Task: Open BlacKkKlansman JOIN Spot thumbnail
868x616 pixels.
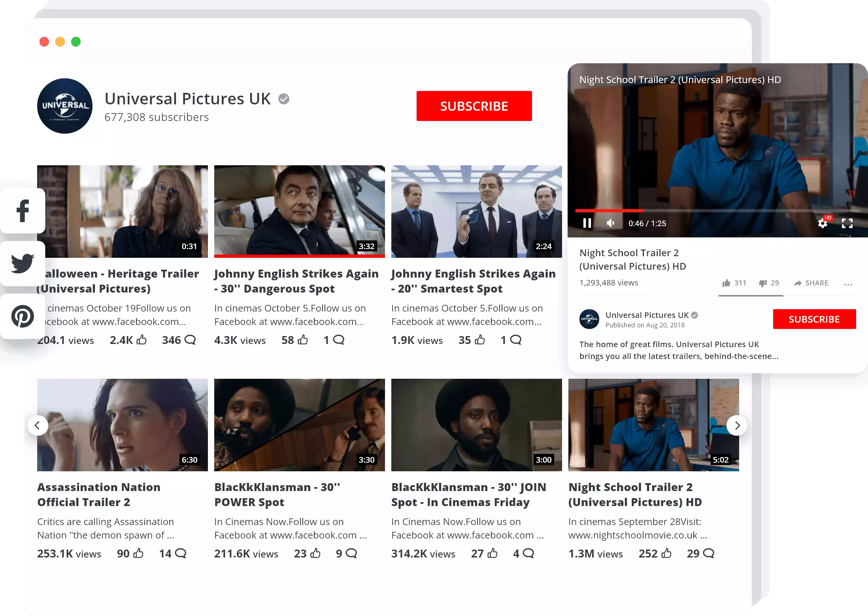Action: pos(477,425)
